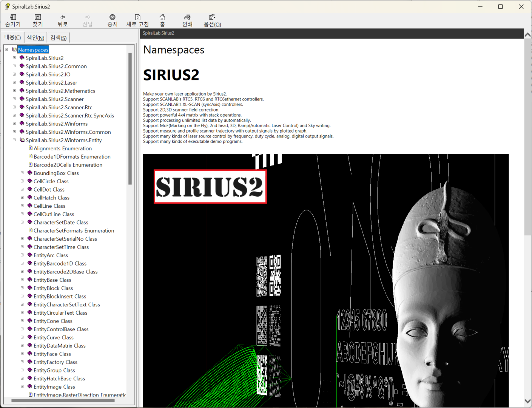Click the content pane scroll down arrow
Screen dimensions: 532x408
point(527,401)
